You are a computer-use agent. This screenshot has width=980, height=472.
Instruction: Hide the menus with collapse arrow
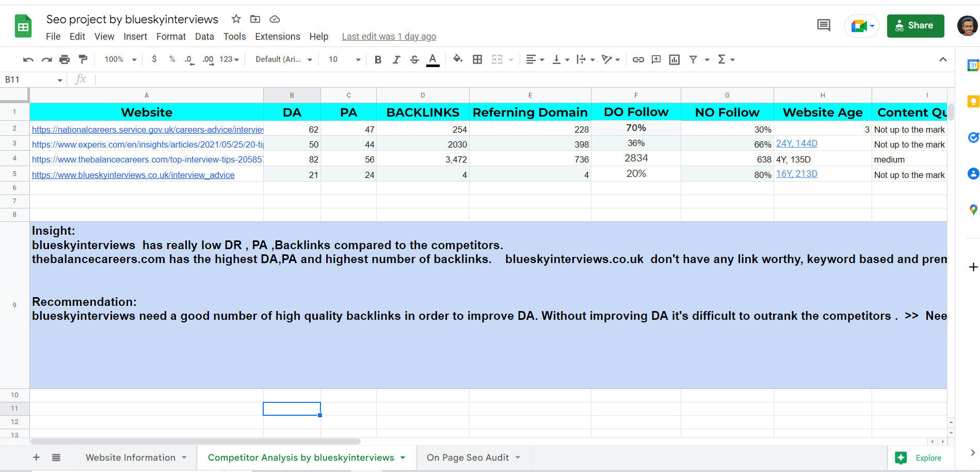[943, 59]
